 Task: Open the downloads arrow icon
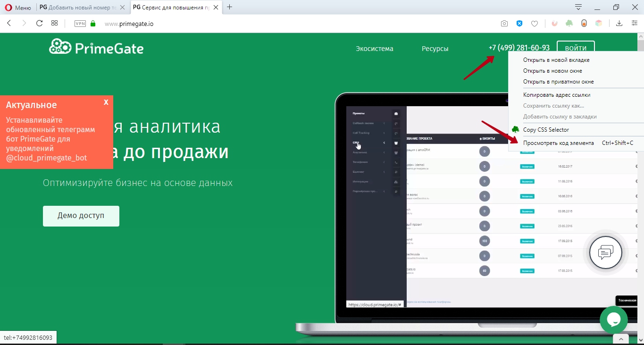click(x=619, y=23)
